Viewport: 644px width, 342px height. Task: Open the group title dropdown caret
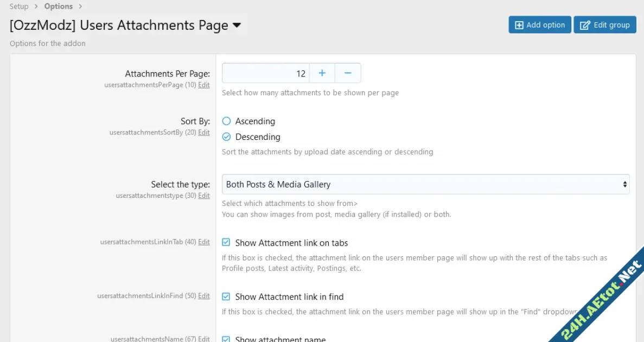(237, 25)
